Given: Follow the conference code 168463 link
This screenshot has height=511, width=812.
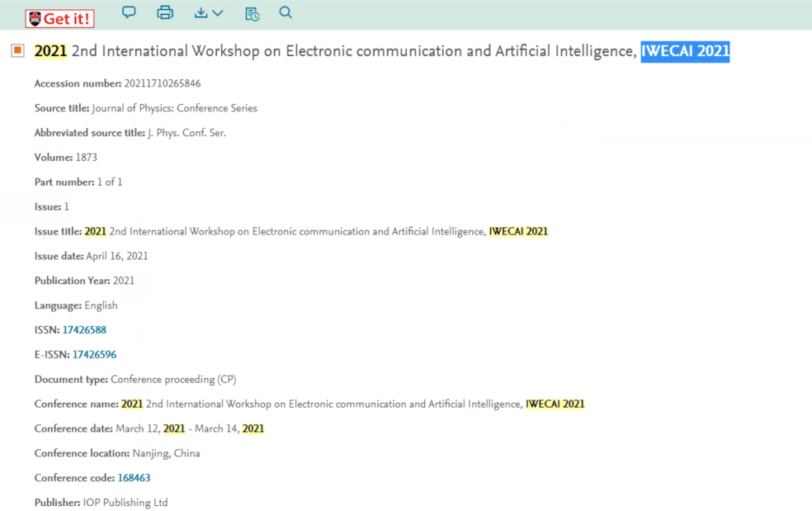Looking at the screenshot, I should click(x=134, y=478).
